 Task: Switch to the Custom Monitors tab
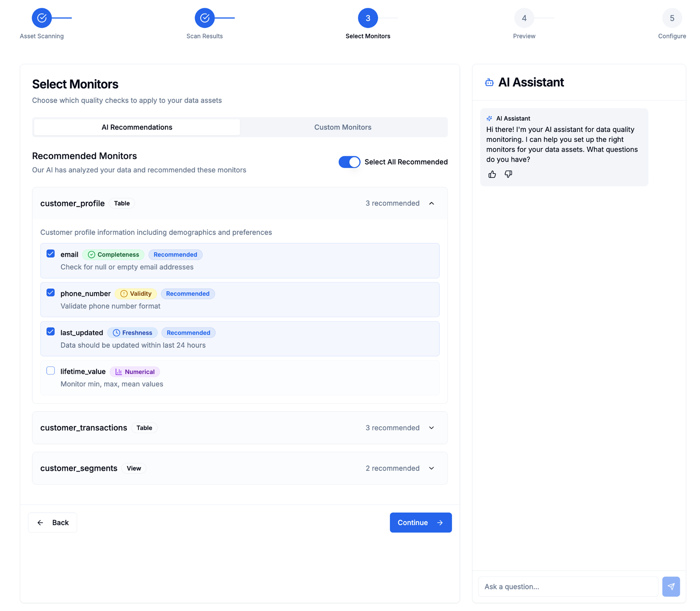coord(342,127)
